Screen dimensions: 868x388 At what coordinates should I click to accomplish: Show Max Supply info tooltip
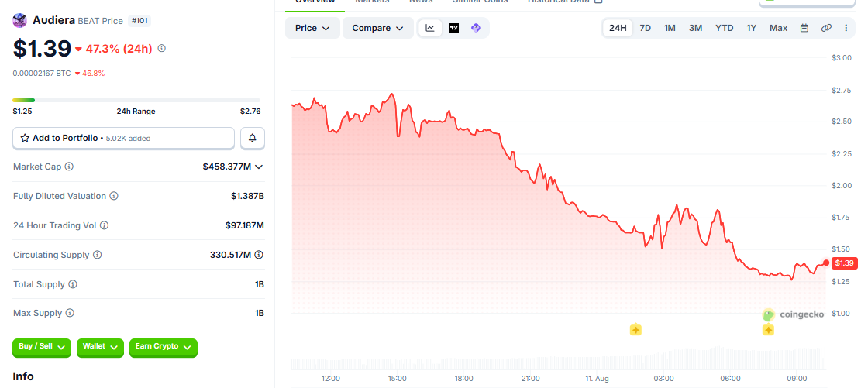[70, 313]
